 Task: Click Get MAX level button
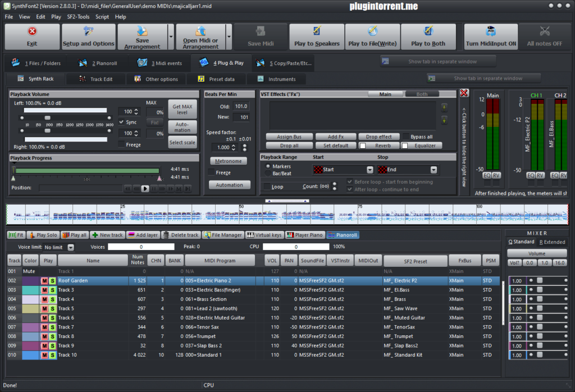pyautogui.click(x=182, y=110)
